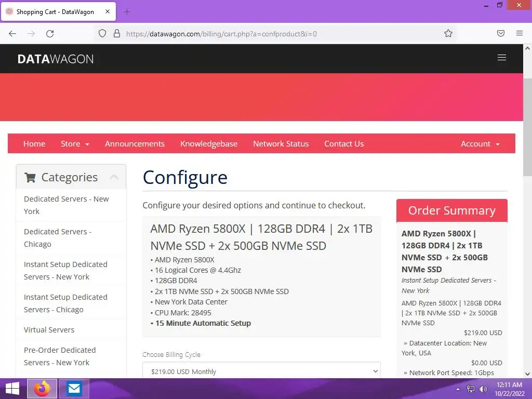Open Pre-Order Dedicated Servers - New York
This screenshot has width=532, height=399.
(71, 356)
